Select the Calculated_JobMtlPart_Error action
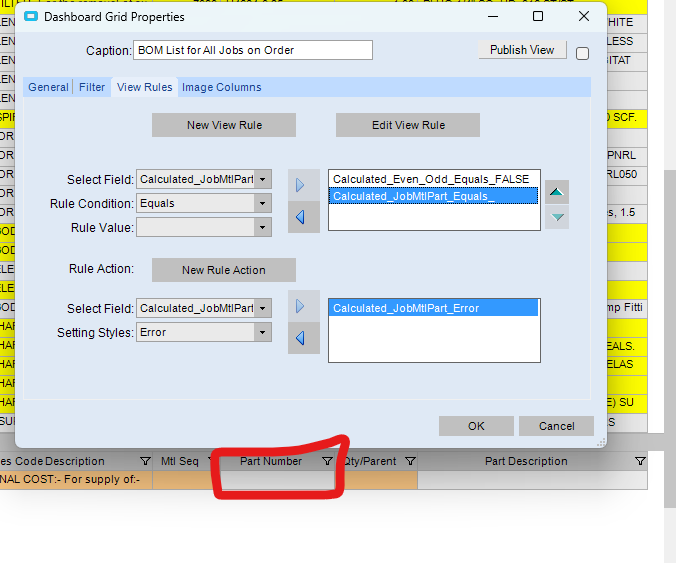This screenshot has height=563, width=676. tap(434, 308)
